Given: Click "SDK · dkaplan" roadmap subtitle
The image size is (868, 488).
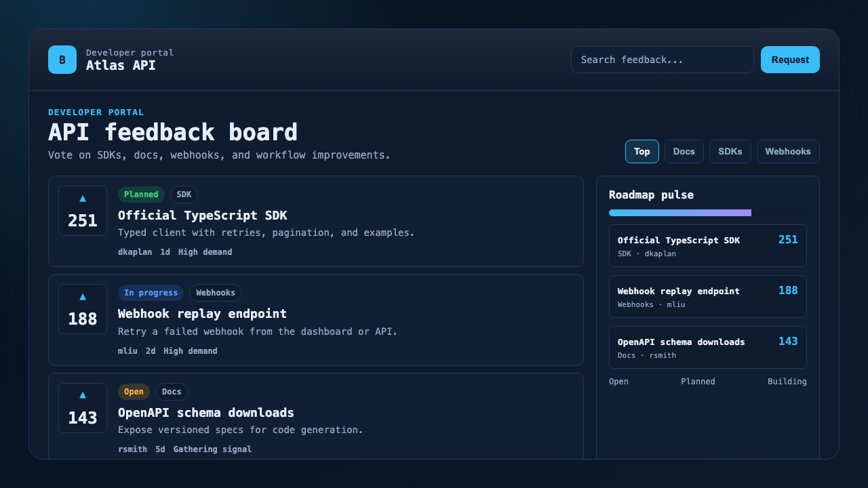Looking at the screenshot, I should 647,254.
